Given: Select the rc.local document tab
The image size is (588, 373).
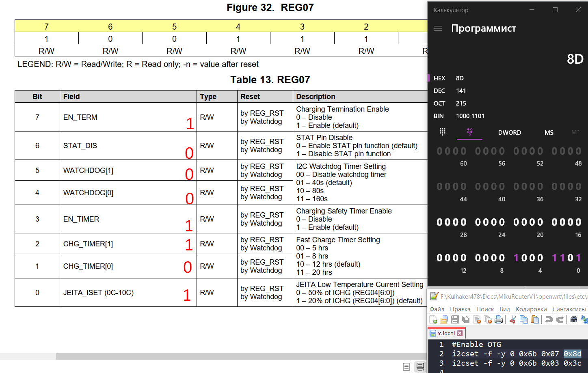Looking at the screenshot, I should coord(446,333).
